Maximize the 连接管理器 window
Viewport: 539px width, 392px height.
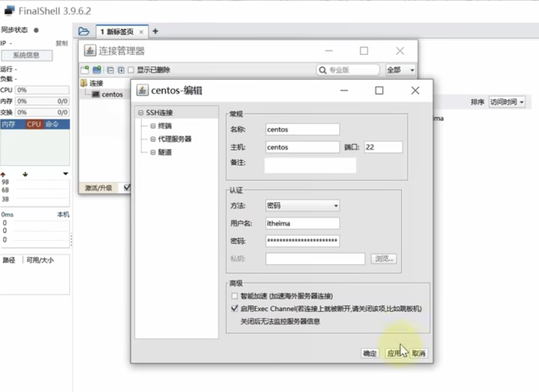pyautogui.click(x=364, y=51)
